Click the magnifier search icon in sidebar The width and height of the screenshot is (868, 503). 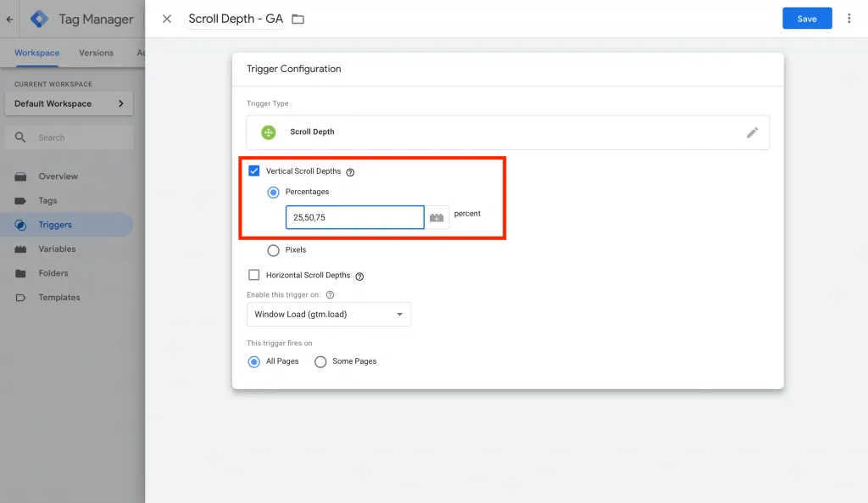[20, 137]
